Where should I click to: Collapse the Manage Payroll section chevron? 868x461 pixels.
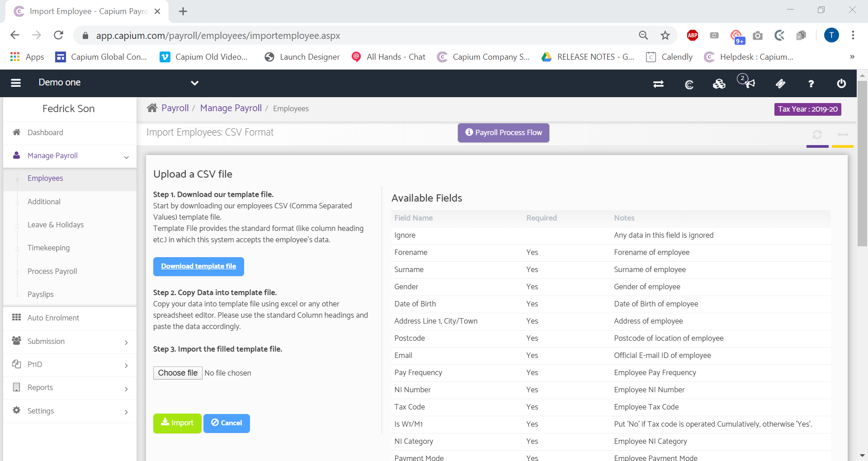[127, 157]
